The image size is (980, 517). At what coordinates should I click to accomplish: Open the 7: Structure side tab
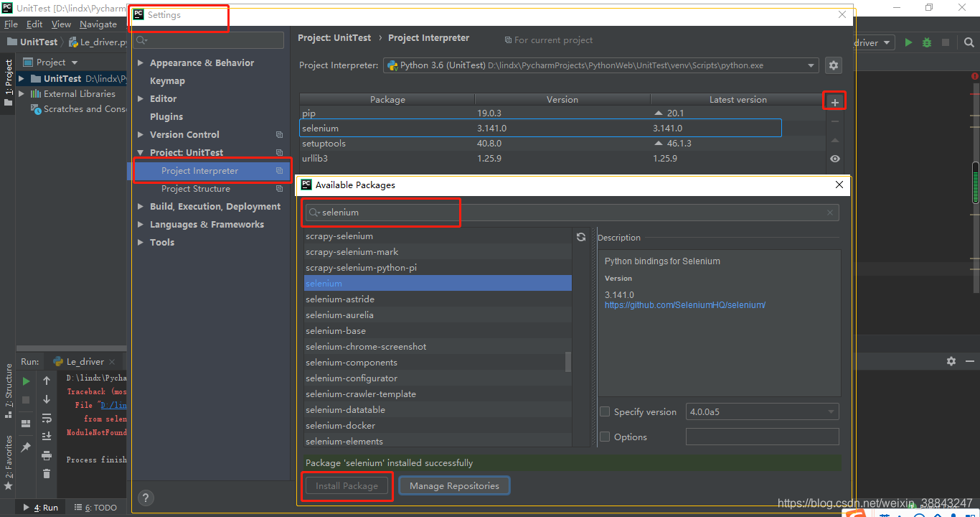[x=9, y=392]
